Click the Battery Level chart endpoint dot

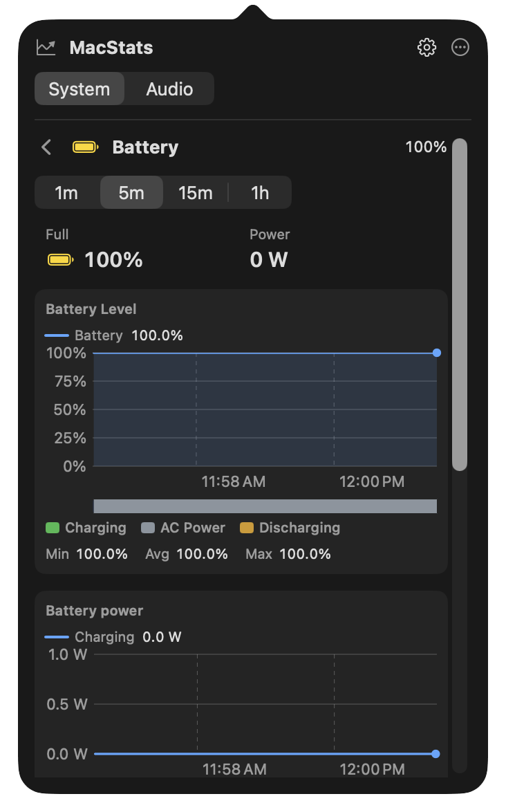tap(437, 353)
